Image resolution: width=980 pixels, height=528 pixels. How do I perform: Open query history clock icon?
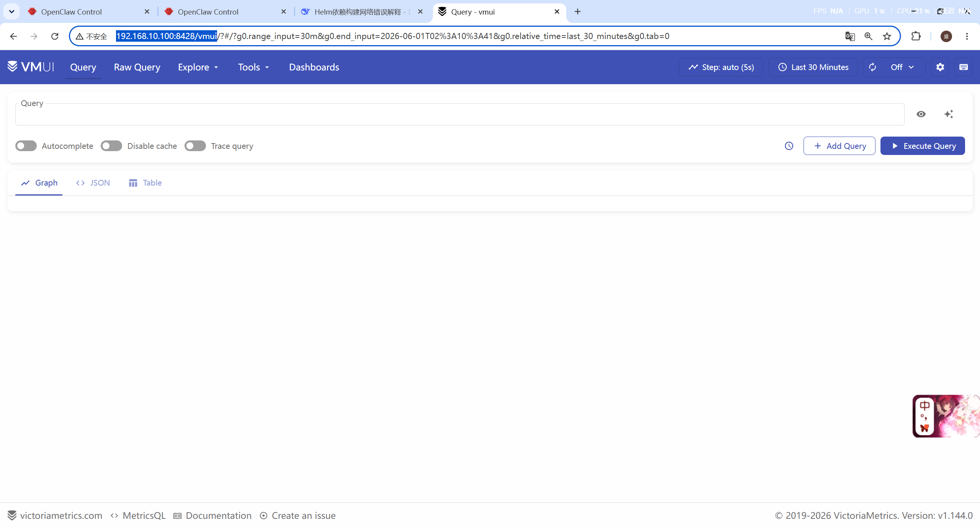(789, 146)
